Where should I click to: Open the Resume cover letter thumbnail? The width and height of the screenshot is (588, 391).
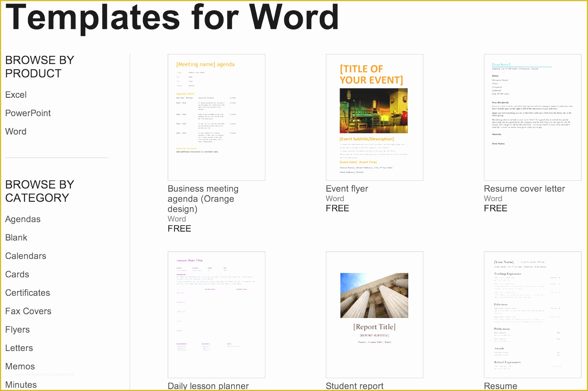tap(532, 117)
